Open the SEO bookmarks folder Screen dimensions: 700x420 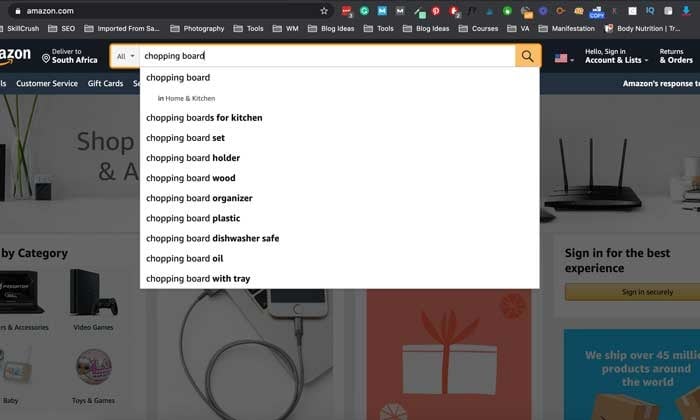click(x=62, y=29)
